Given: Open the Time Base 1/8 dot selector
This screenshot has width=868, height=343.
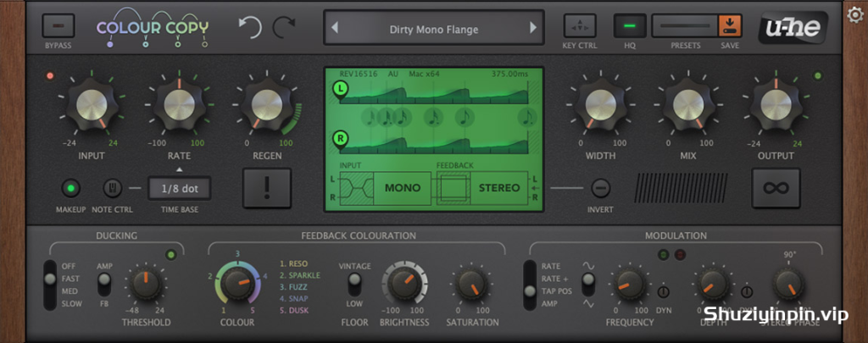Looking at the screenshot, I should click(x=180, y=188).
